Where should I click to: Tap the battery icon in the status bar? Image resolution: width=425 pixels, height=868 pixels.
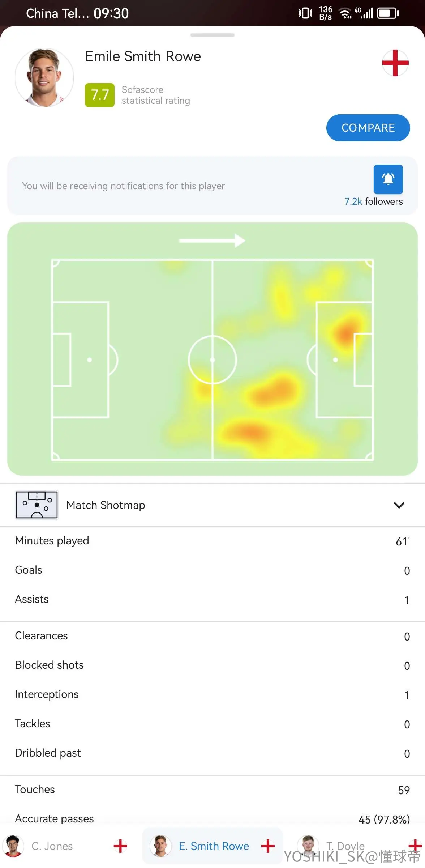[388, 13]
